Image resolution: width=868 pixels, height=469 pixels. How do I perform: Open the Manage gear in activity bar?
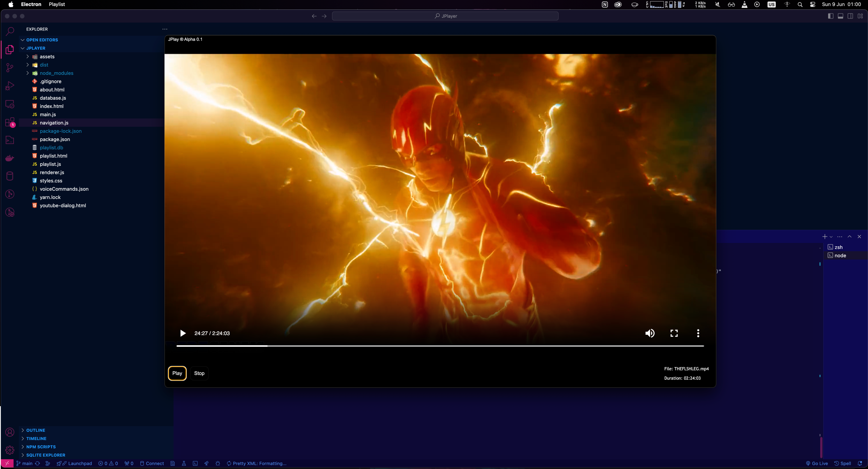tap(10, 450)
